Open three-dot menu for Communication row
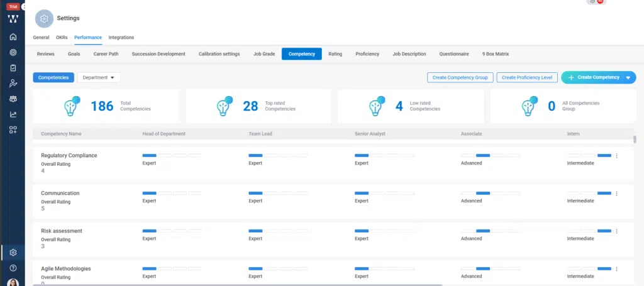 (616, 194)
